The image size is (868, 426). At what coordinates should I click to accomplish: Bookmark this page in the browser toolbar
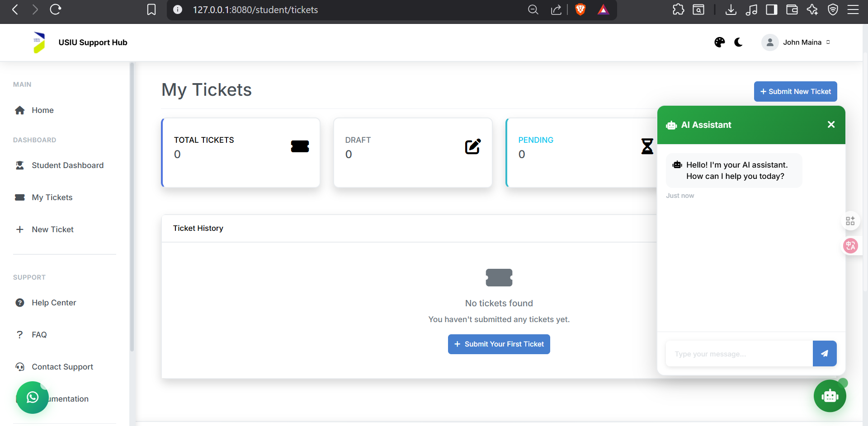[x=151, y=9]
